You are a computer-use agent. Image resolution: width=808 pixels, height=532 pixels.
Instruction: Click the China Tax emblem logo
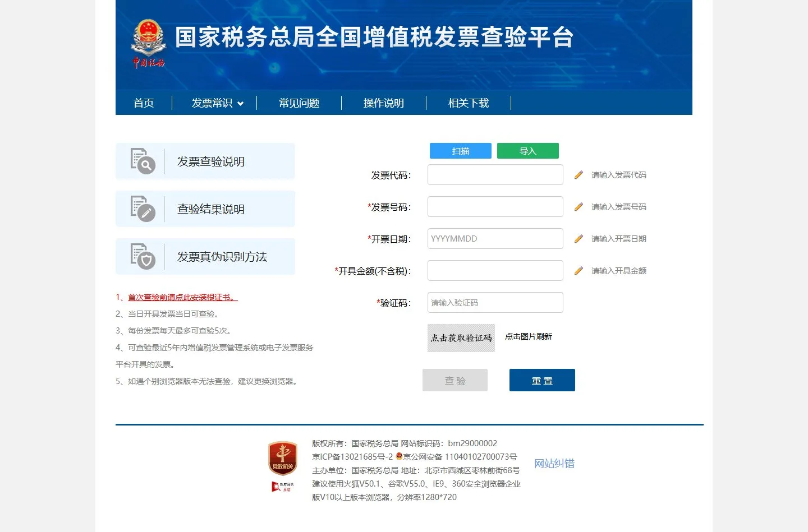pos(149,44)
